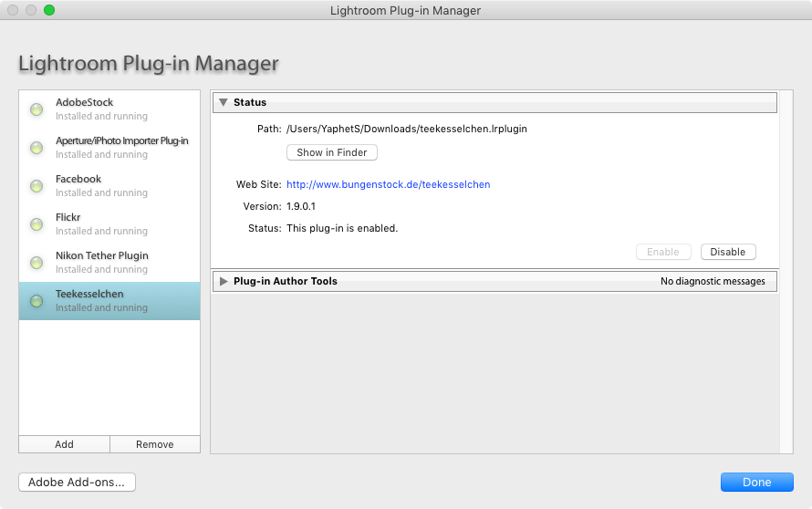The image size is (812, 509).
Task: Click the plug-in path text
Action: pos(407,129)
